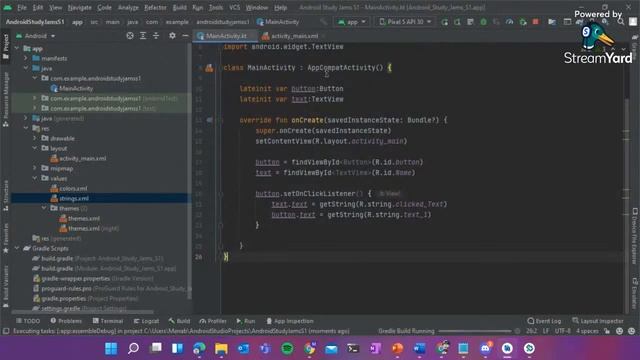Toggle the read-only lock icon in status bar
Image resolution: width=640 pixels, height=360 pixels.
607,331
